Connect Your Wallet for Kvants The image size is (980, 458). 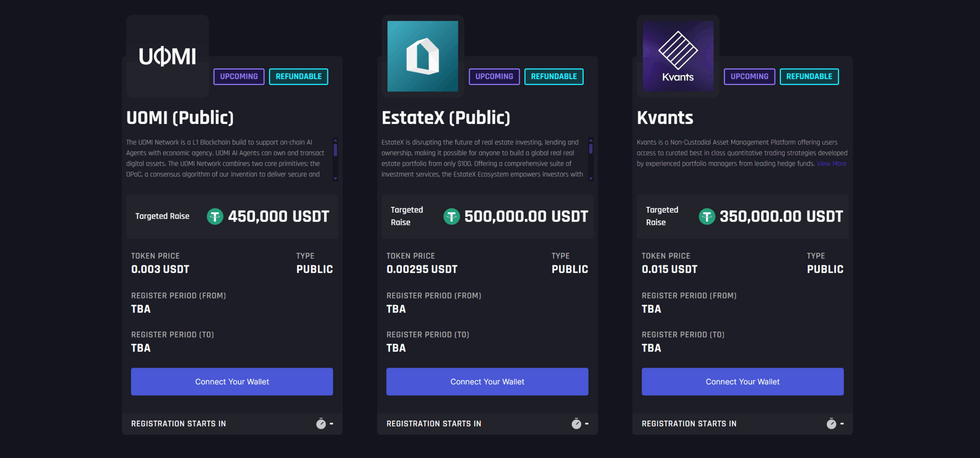[743, 381]
